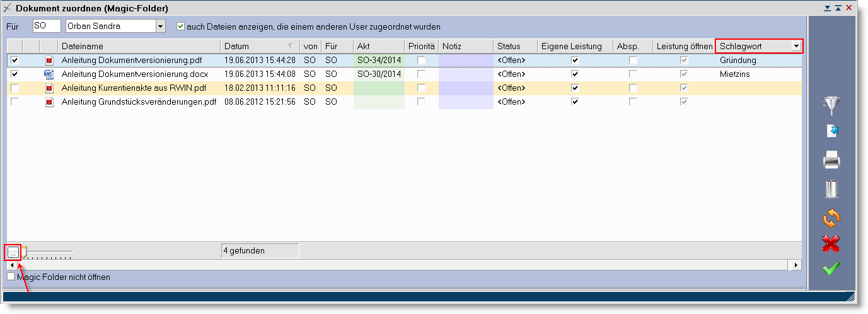Check row selector for Anleitung Grundstücksveränderungen.pdf
Screen dimensions: 868x314
click(14, 102)
